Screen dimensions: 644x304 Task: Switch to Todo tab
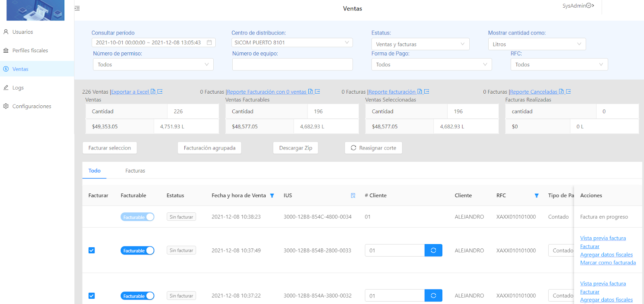pos(95,170)
